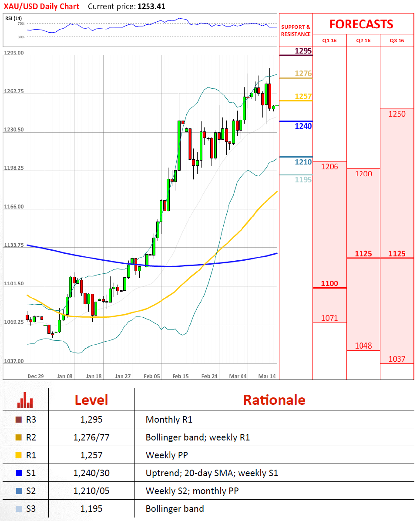
Task: Click the 1,195 level cell in table
Action: pos(91,509)
